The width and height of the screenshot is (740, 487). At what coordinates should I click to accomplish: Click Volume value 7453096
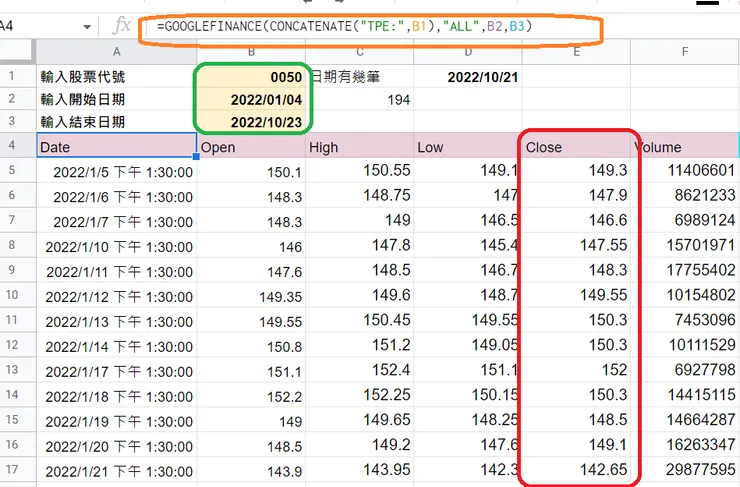pos(685,320)
